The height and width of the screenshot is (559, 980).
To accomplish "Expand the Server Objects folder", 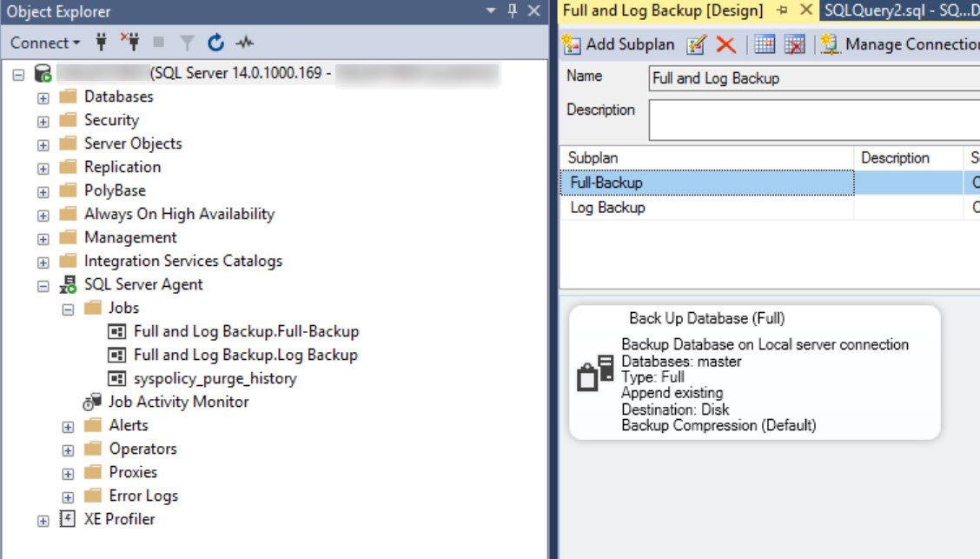I will [x=43, y=145].
